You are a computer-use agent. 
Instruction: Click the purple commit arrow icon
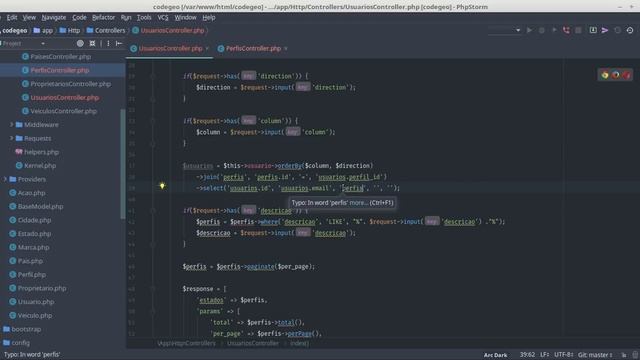pos(605,30)
